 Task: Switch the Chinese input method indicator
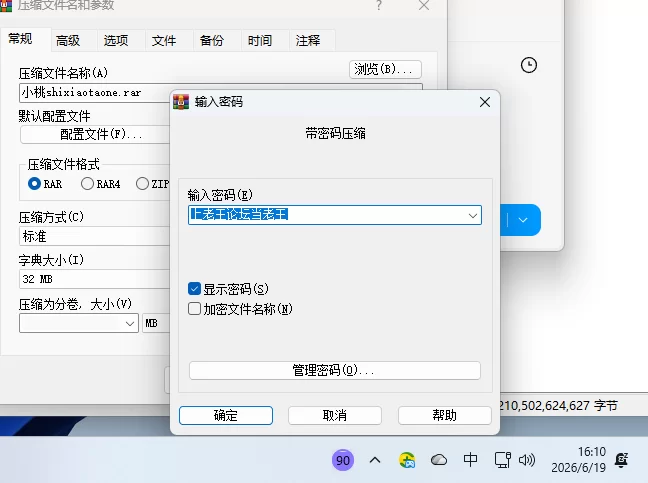(470, 459)
